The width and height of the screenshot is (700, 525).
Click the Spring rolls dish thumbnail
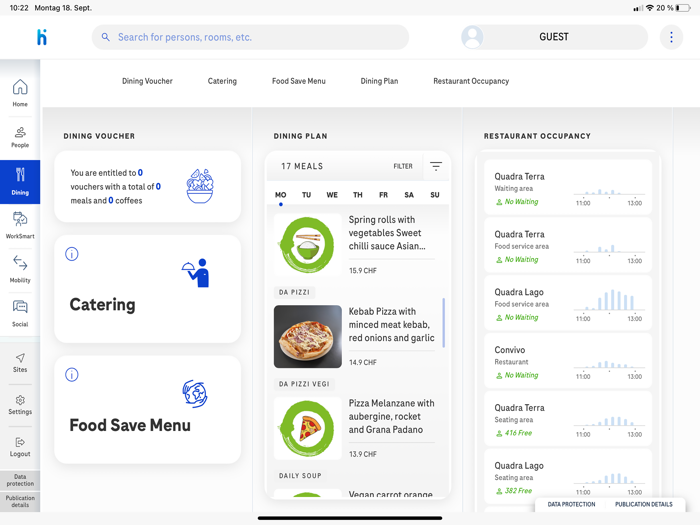pyautogui.click(x=308, y=245)
